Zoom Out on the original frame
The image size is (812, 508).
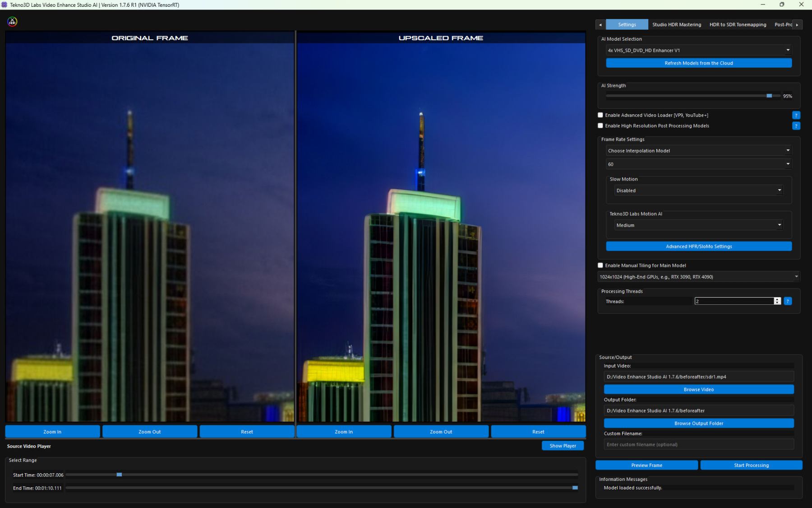pyautogui.click(x=150, y=432)
